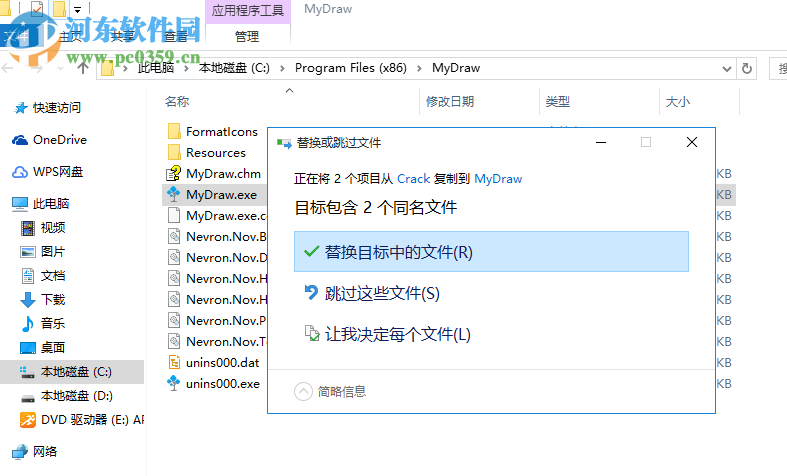Open the MyDraw destination link in the dialog

tap(498, 179)
